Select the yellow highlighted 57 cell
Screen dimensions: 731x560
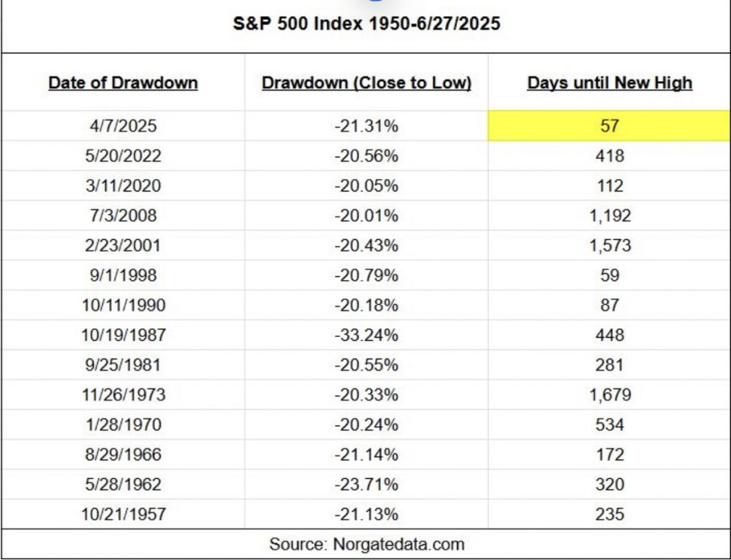click(x=610, y=126)
